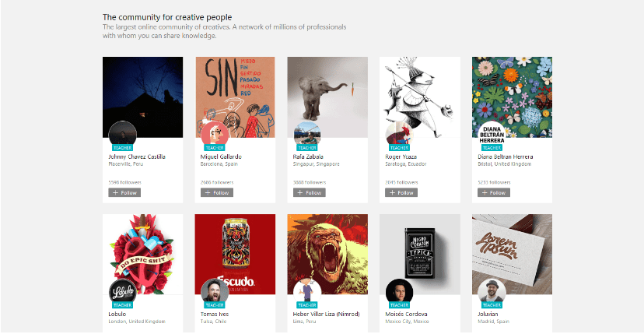Open the elephant artwork cover image
Image resolution: width=644 pixels, height=334 pixels.
click(327, 90)
